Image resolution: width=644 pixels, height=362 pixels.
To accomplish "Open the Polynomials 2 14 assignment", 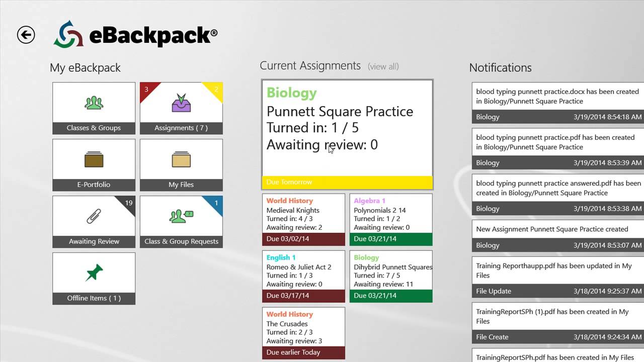I will 391,220.
